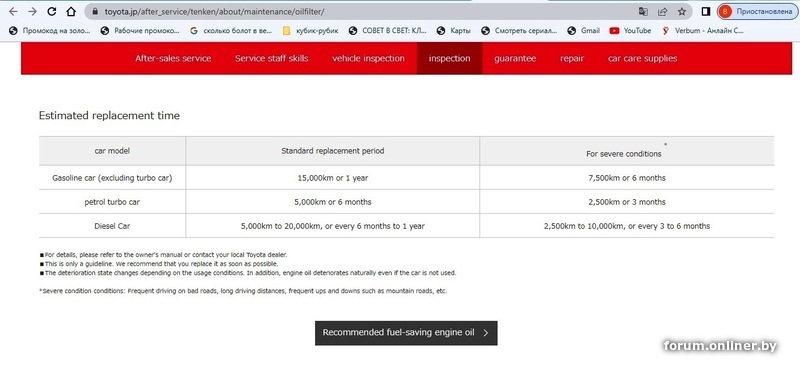Click the Recommended fuel-saving engine oil button
This screenshot has height=369, width=800.
pyautogui.click(x=406, y=333)
